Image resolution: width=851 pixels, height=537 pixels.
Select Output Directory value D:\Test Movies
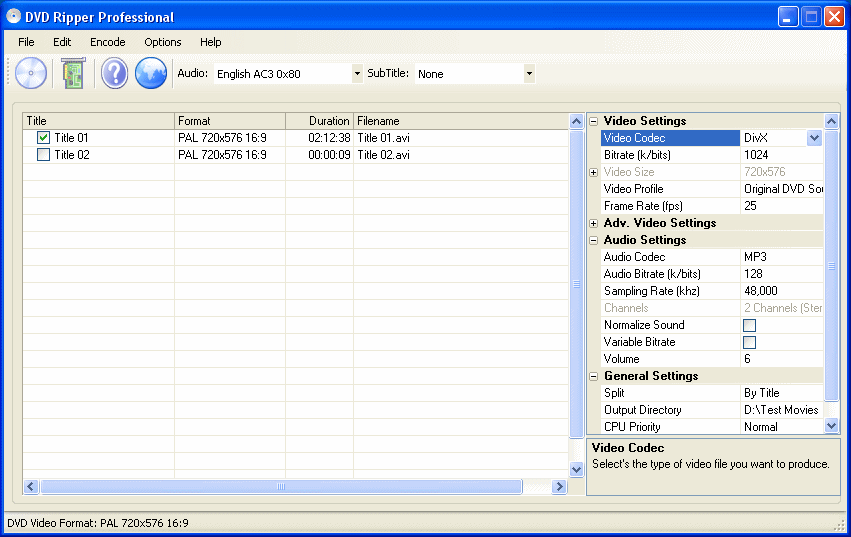point(782,410)
